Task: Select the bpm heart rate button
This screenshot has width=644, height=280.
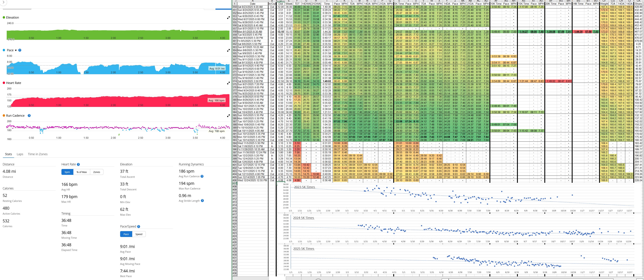Action: (x=67, y=172)
